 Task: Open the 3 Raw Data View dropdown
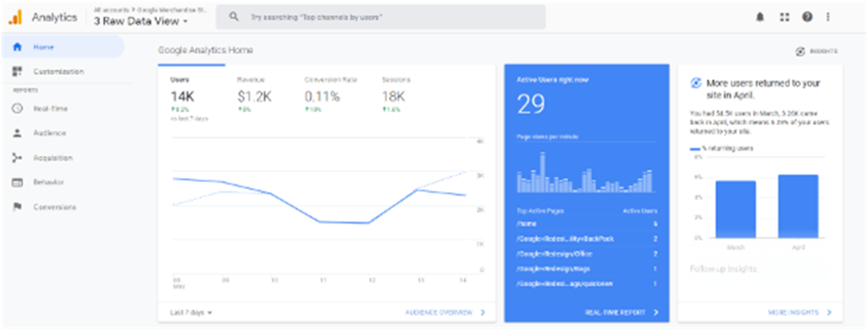pos(142,21)
